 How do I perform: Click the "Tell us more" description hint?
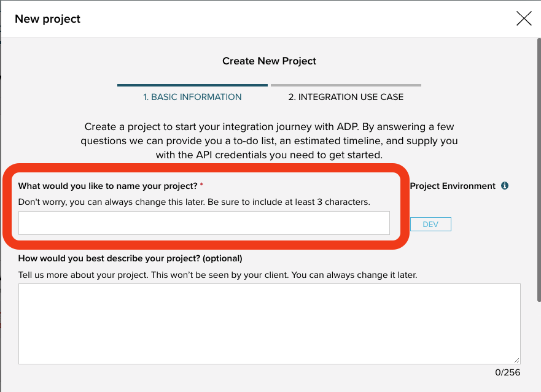[217, 275]
